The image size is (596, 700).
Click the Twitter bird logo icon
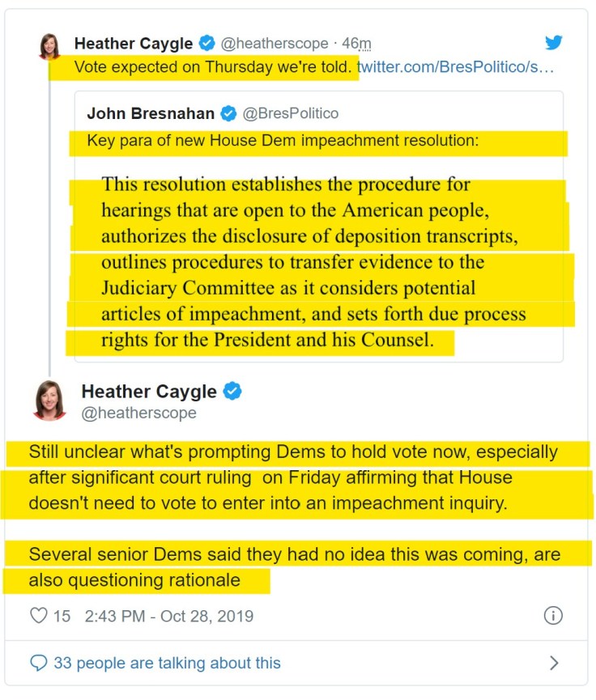(x=554, y=42)
